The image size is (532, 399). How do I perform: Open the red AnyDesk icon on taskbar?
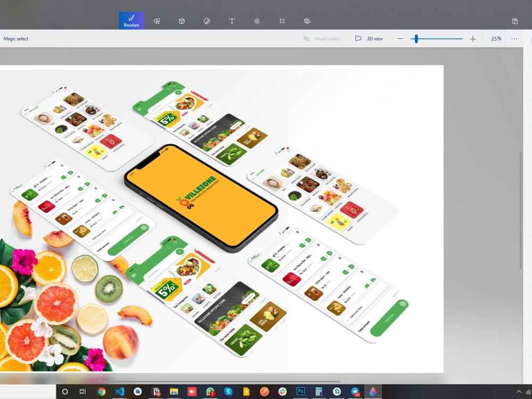[x=192, y=392]
